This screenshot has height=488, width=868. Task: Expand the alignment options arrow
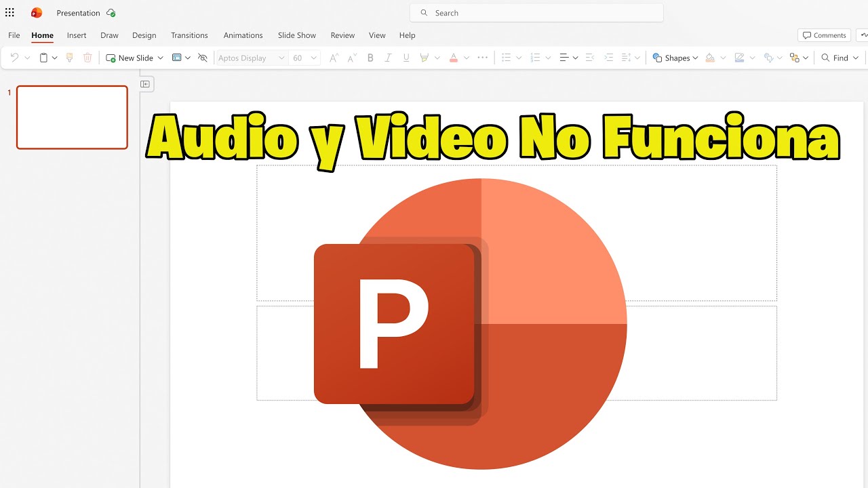(x=575, y=58)
